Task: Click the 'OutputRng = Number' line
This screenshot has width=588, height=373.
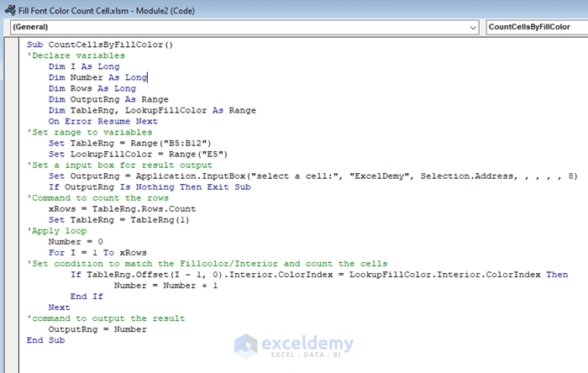Action: coord(97,329)
